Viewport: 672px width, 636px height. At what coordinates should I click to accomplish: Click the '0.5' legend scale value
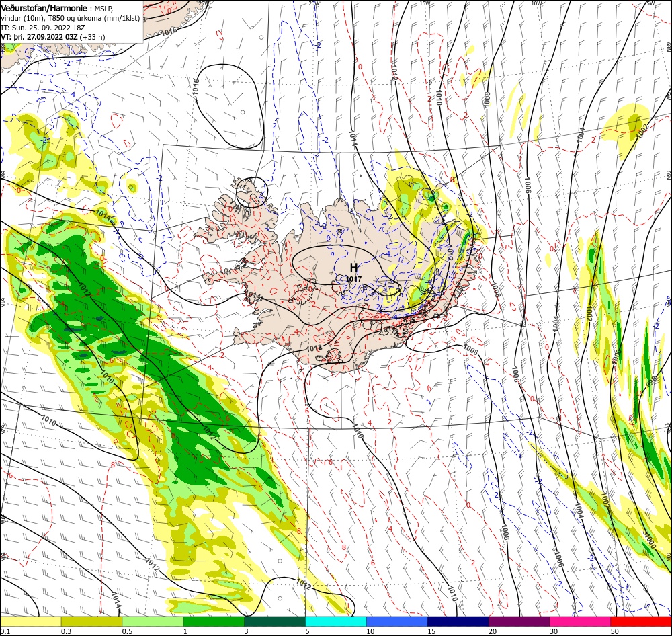[x=127, y=631]
